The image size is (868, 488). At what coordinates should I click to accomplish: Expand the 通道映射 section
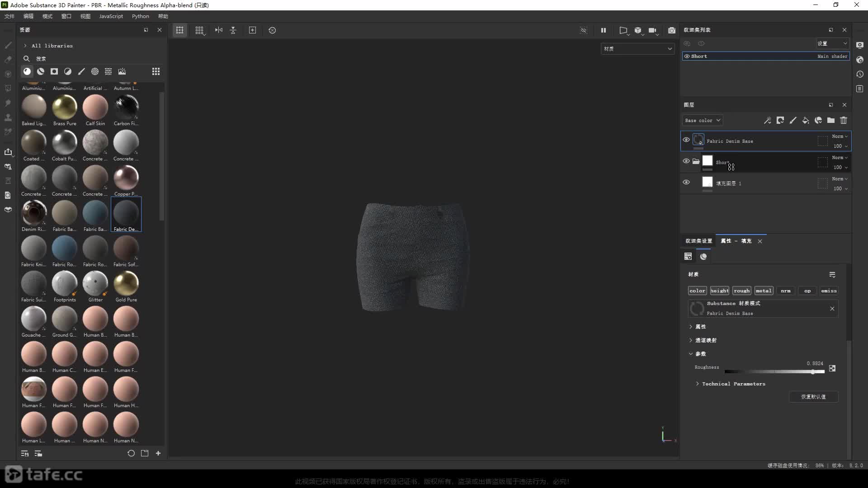tap(691, 340)
